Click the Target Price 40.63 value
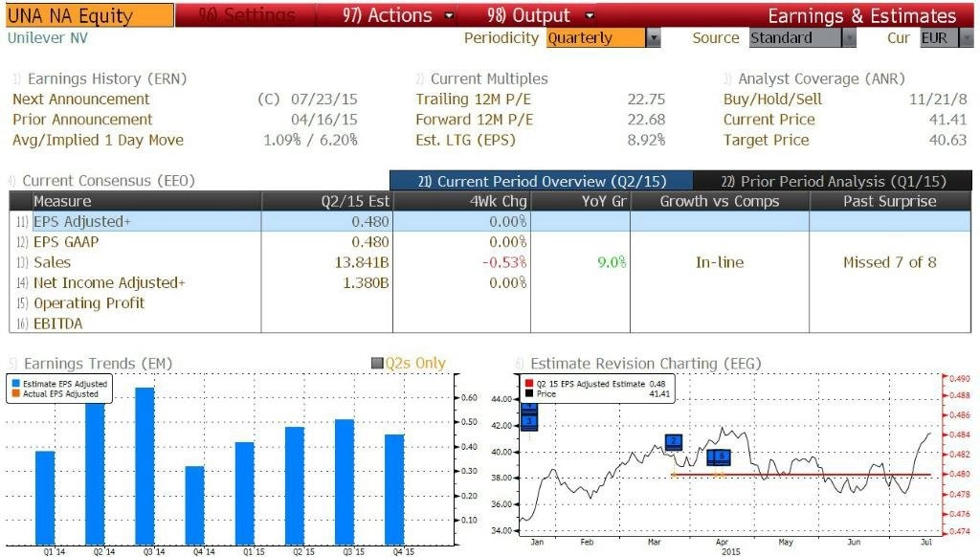The height and width of the screenshot is (557, 980). (948, 140)
